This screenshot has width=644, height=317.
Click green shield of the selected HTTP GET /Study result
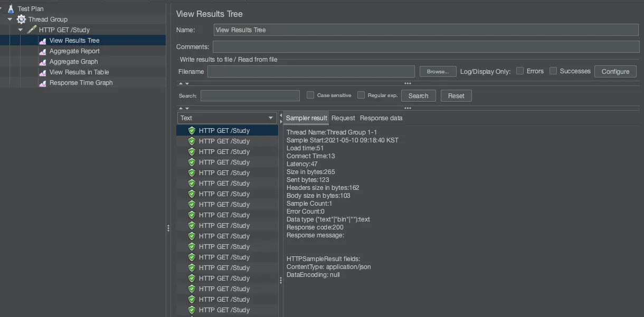[x=192, y=130]
